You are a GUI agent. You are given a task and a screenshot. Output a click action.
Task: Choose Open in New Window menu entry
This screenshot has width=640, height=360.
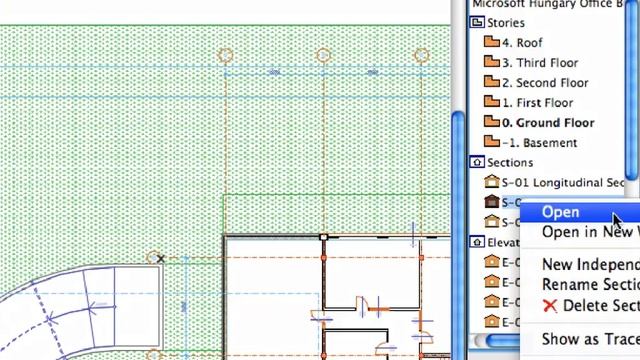point(591,232)
